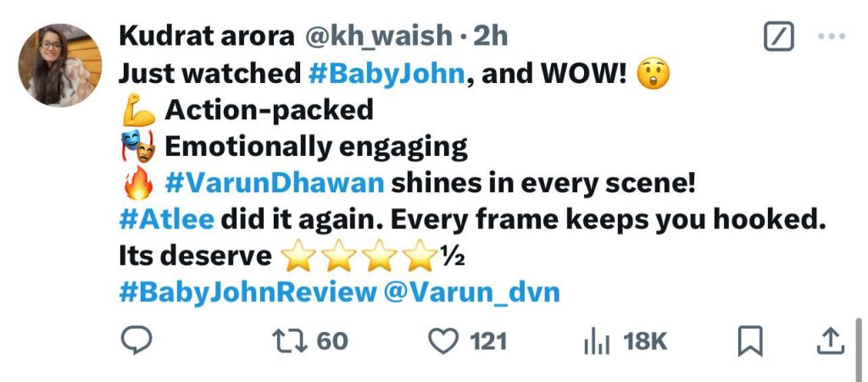The image size is (868, 382).
Task: Like the tweet via heart icon
Action: point(444,341)
